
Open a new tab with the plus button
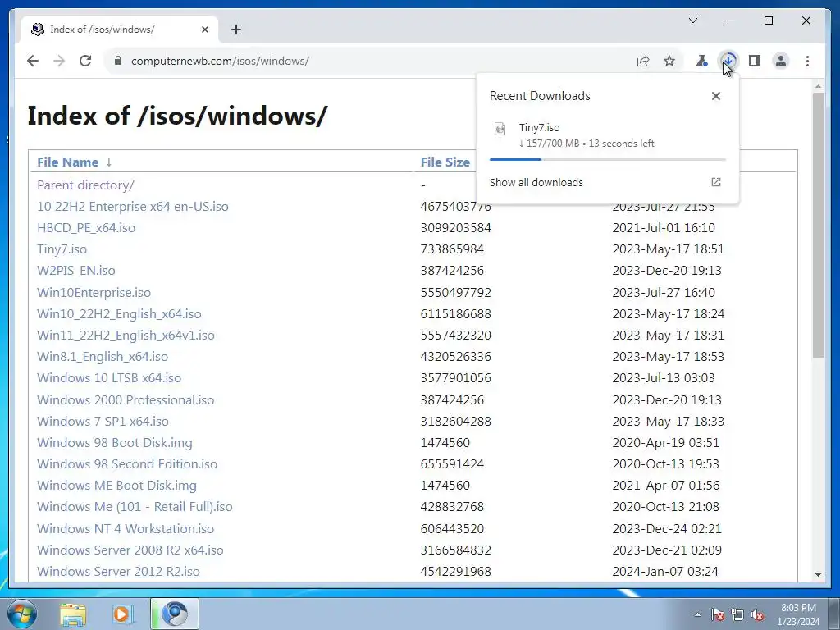236,30
